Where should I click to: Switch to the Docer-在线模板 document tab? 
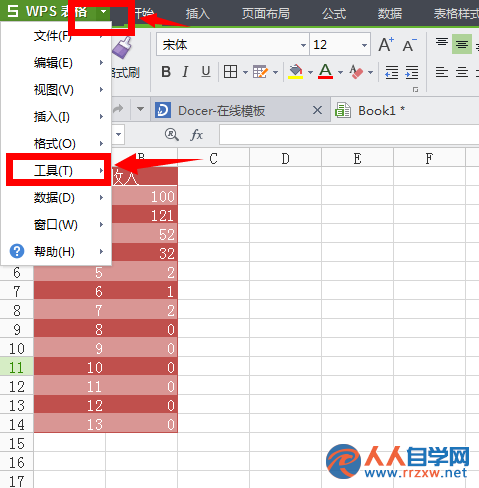pyautogui.click(x=241, y=110)
